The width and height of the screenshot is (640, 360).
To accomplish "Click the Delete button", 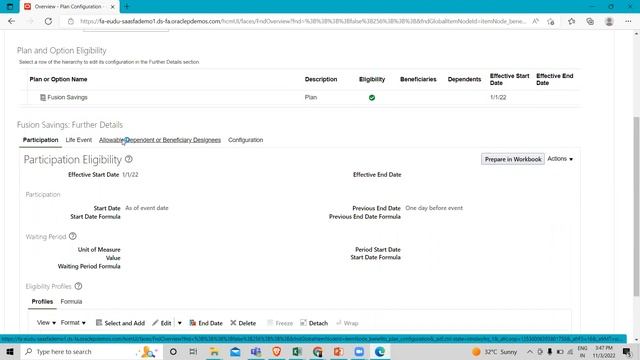I will (243, 323).
